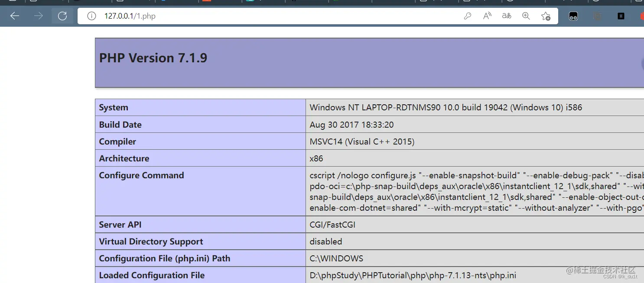View site information icon in address bar
Screen dimensions: 644x283
(x=91, y=16)
